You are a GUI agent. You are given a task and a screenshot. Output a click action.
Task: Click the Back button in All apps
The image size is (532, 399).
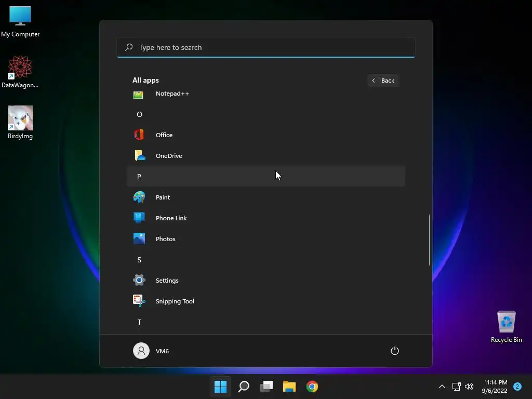point(383,81)
